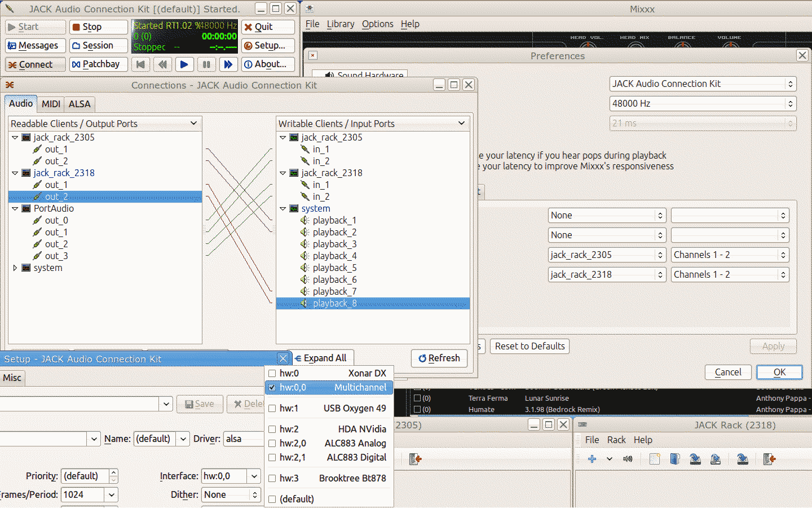This screenshot has height=508, width=812.
Task: Collapse the PortAudio output ports tree
Action: point(15,208)
